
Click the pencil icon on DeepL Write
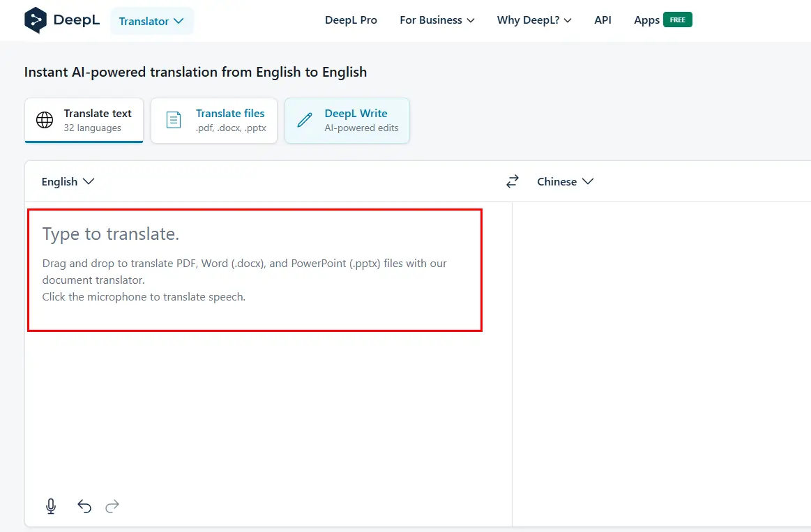305,120
